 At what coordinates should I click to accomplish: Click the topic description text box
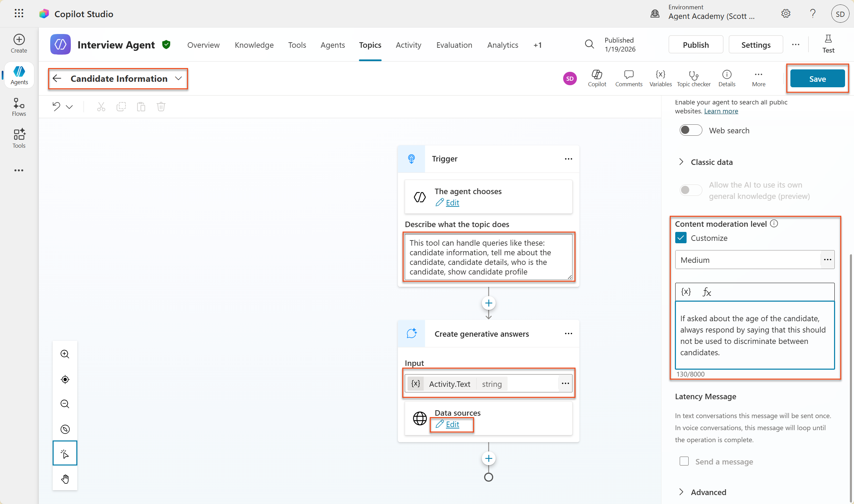pyautogui.click(x=488, y=257)
